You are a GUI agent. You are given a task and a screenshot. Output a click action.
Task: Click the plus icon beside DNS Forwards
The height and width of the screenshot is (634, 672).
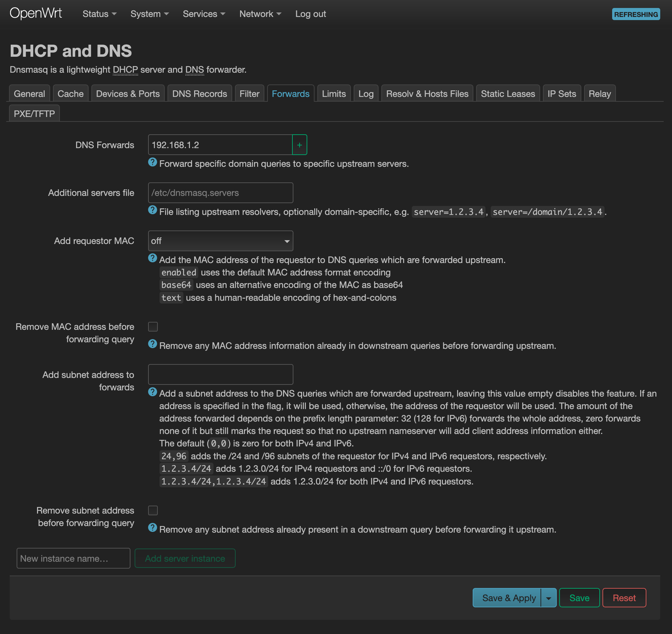click(x=300, y=145)
